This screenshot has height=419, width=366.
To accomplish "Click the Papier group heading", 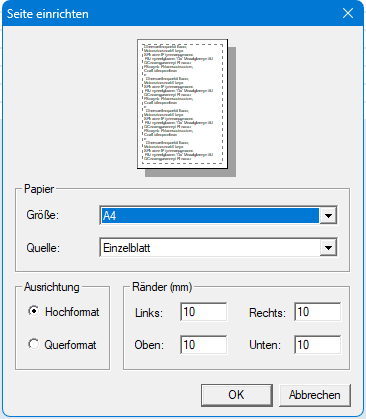I will [39, 189].
